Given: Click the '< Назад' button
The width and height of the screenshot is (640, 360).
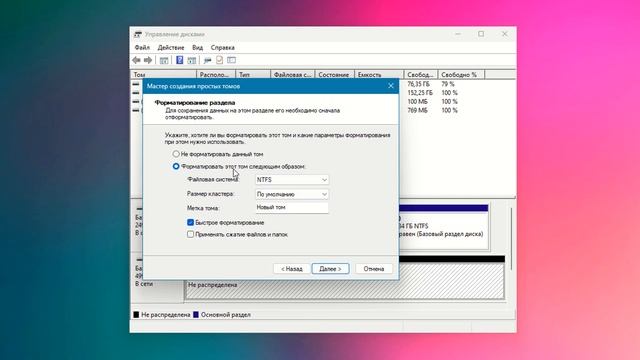Looking at the screenshot, I should 292,269.
